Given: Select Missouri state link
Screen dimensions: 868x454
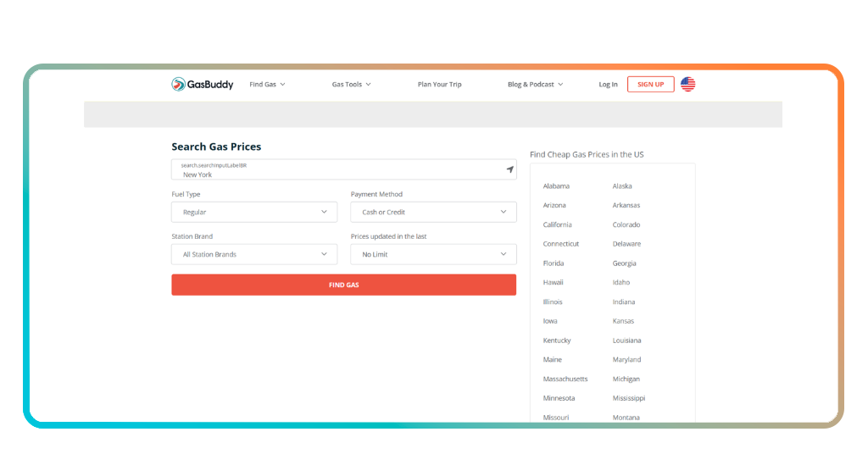Looking at the screenshot, I should pos(556,418).
